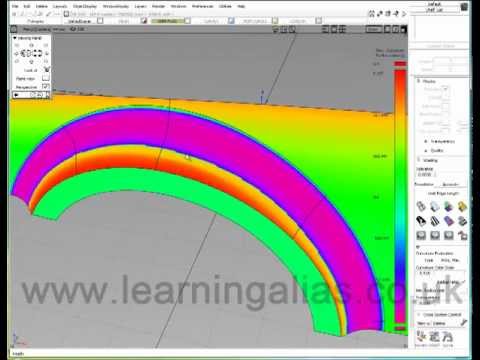Click the Category label in layer bar
Viewport: 480px width, 360px height.
(x=35, y=21)
